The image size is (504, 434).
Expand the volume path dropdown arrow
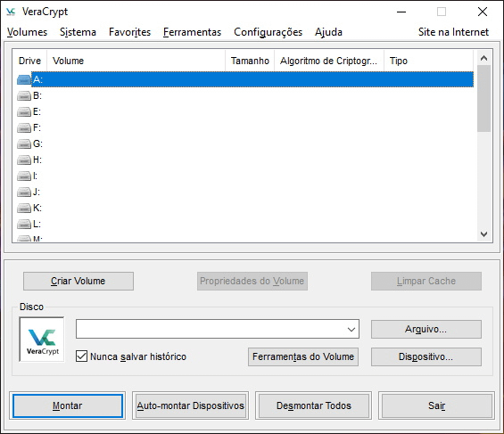click(351, 329)
